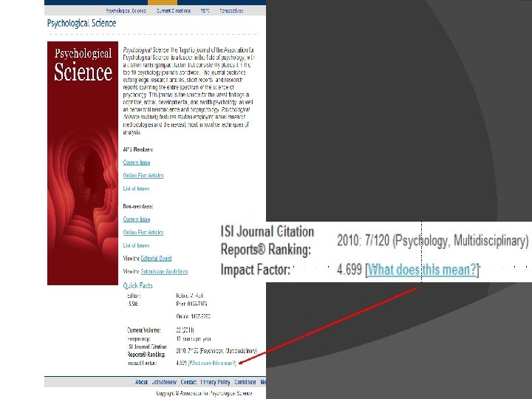
Task: Open Current Issue under Non-members
Action: pos(137,219)
